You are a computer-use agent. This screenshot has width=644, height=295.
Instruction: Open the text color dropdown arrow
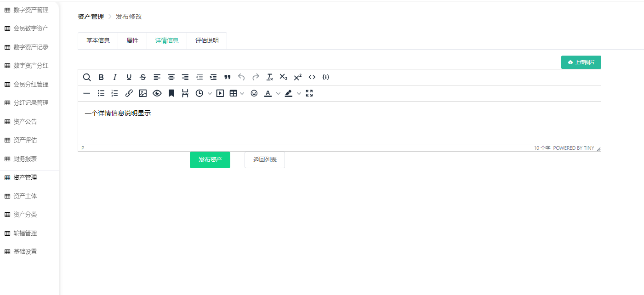[278, 93]
